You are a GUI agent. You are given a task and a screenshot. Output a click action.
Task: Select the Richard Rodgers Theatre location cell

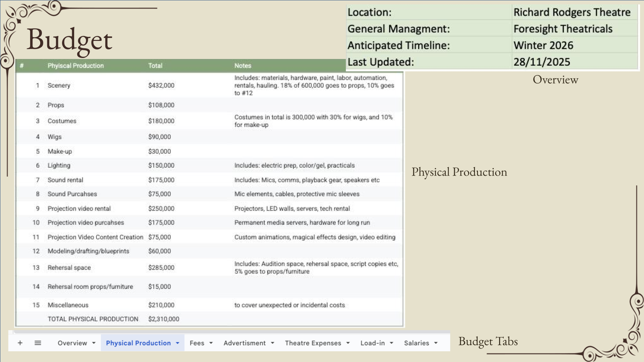572,12
